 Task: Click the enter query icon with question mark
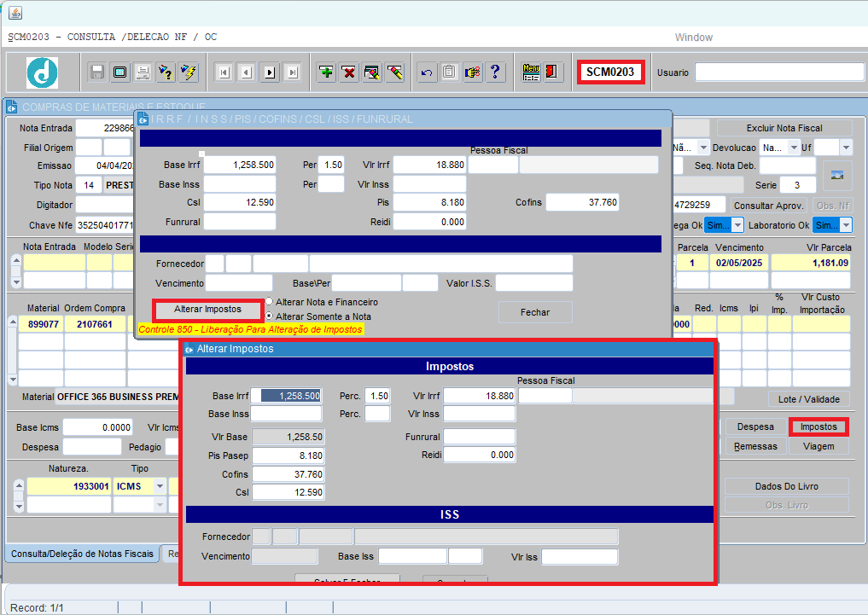166,72
